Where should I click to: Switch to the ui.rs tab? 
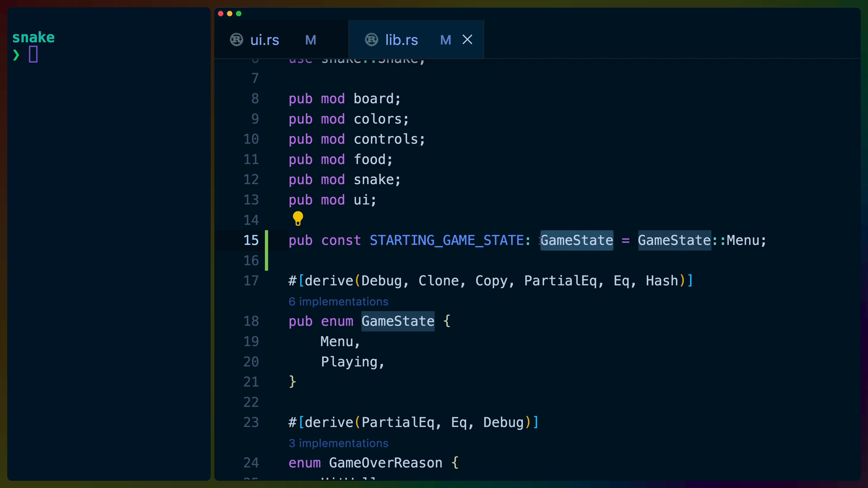(x=264, y=39)
